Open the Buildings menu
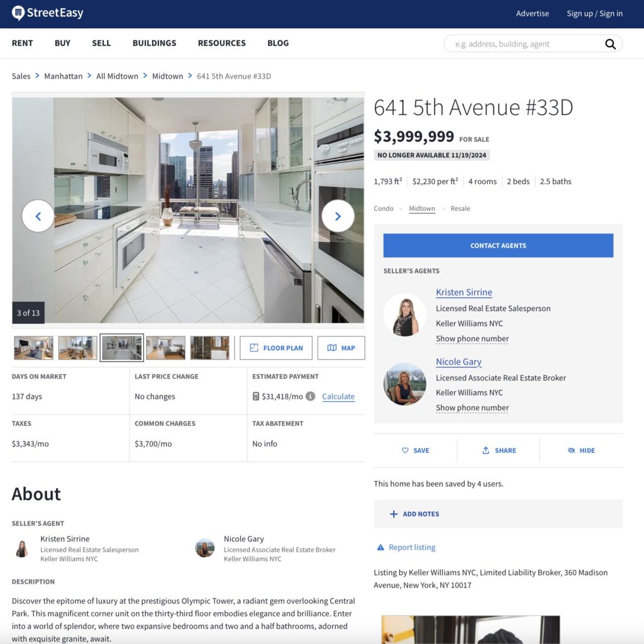The height and width of the screenshot is (644, 644). (x=154, y=43)
